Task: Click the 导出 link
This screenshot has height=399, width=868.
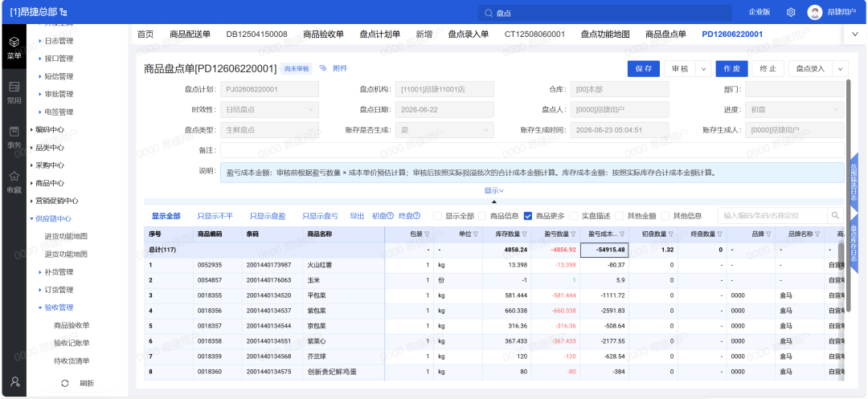Action: tap(357, 216)
